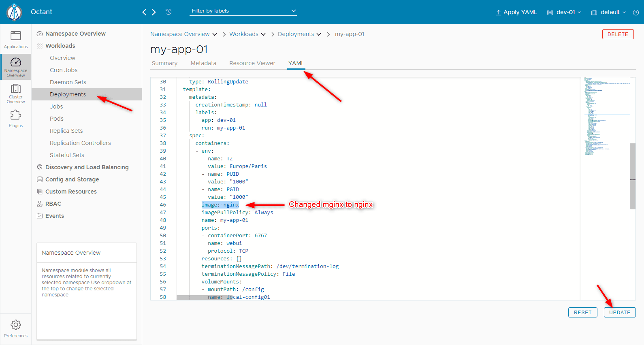
Task: Expand the dev-01 context dropdown
Action: coord(564,12)
